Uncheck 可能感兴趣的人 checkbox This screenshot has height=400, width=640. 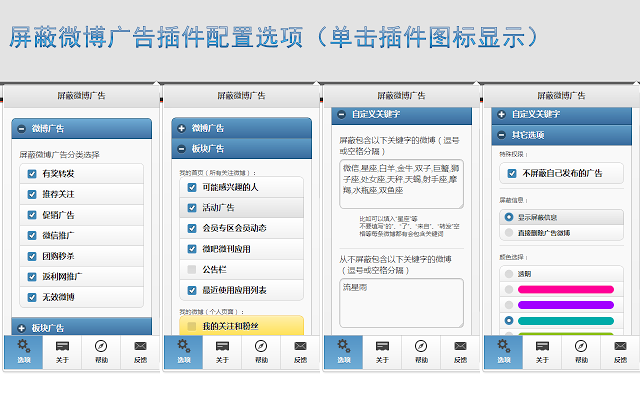click(x=192, y=187)
